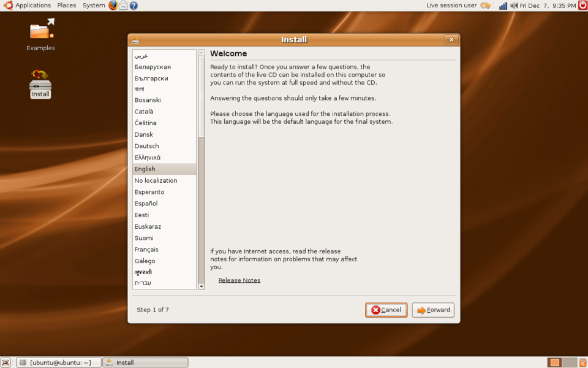This screenshot has height=368, width=588.
Task: Switch to the ubuntu@ubuntu terminal taskbar item
Action: click(59, 362)
